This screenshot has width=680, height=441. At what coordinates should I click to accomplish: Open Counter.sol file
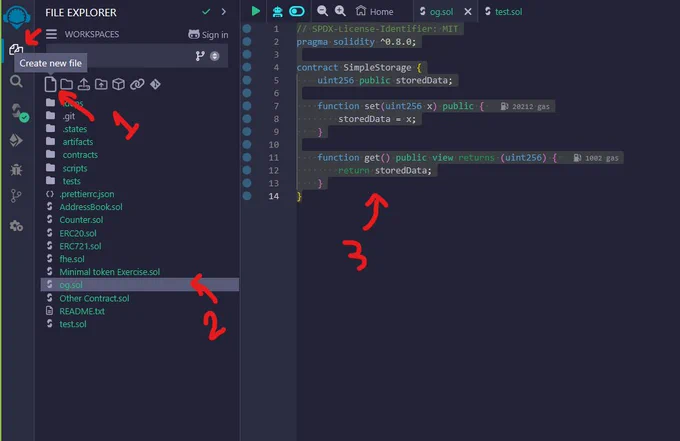[81, 220]
